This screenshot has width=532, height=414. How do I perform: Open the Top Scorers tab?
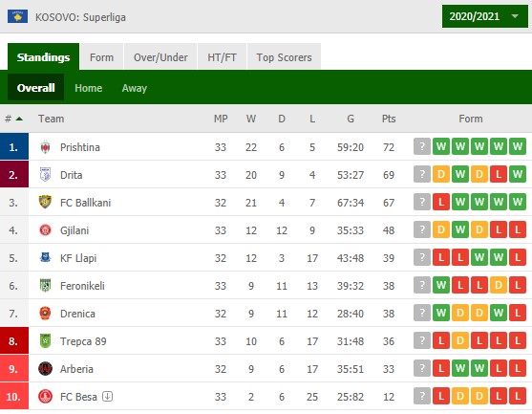[x=284, y=56]
